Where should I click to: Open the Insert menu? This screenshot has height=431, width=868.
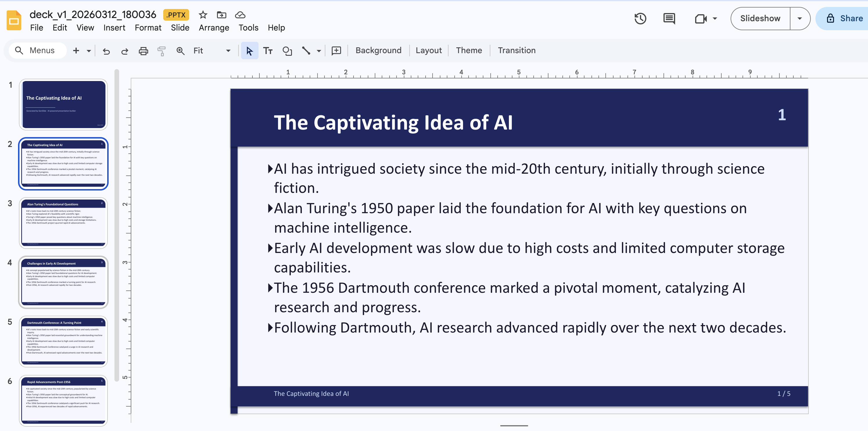pyautogui.click(x=114, y=28)
